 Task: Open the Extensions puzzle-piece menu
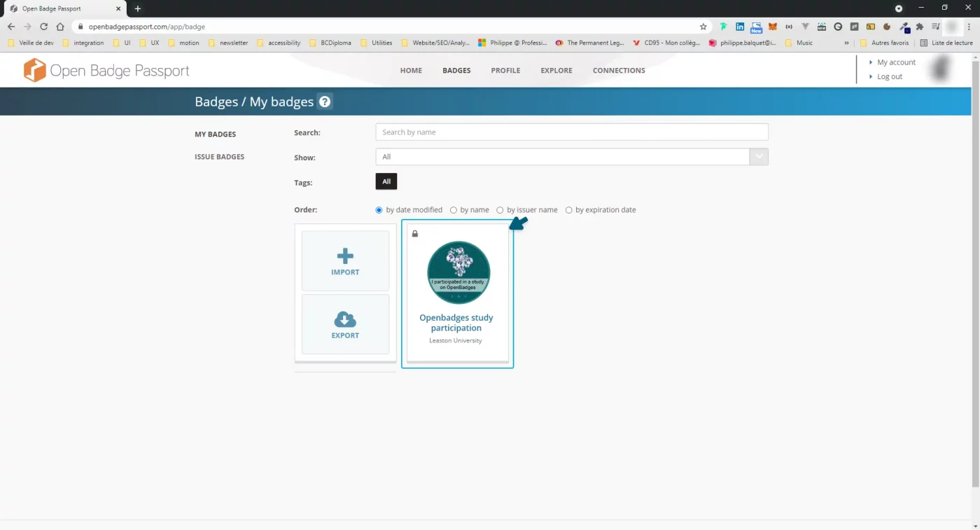click(x=920, y=27)
